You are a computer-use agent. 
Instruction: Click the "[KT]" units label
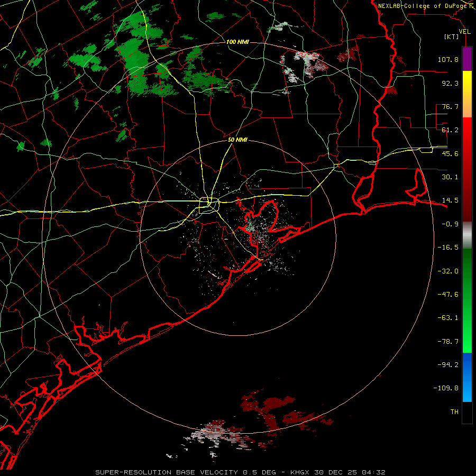coord(452,36)
